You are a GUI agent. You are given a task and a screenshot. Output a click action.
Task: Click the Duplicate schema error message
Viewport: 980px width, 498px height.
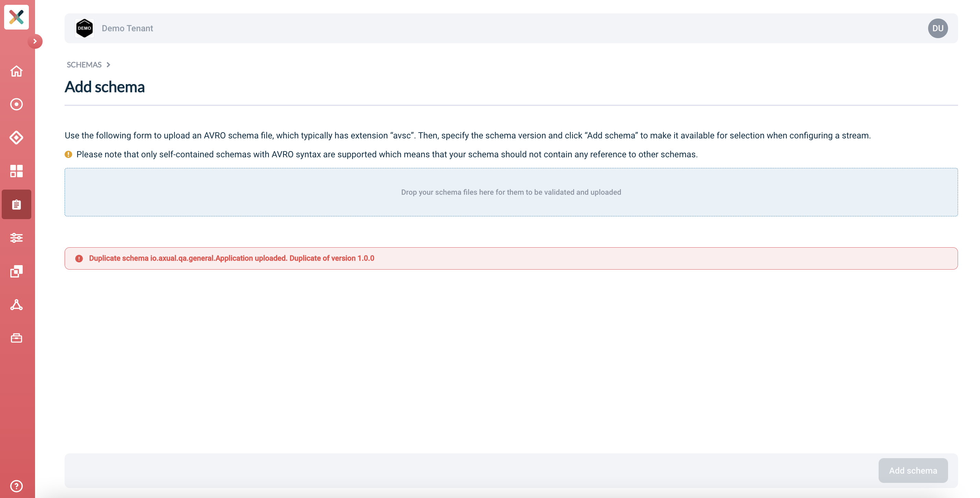(232, 259)
